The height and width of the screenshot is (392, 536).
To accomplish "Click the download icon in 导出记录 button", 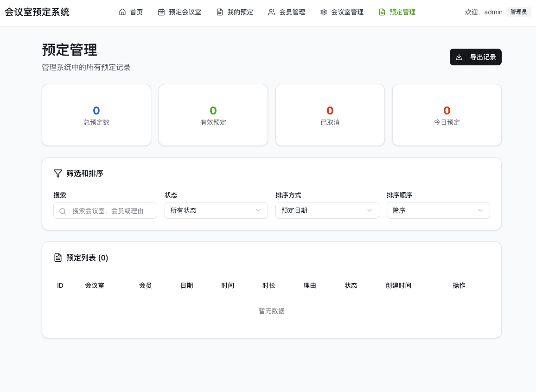I will (459, 57).
